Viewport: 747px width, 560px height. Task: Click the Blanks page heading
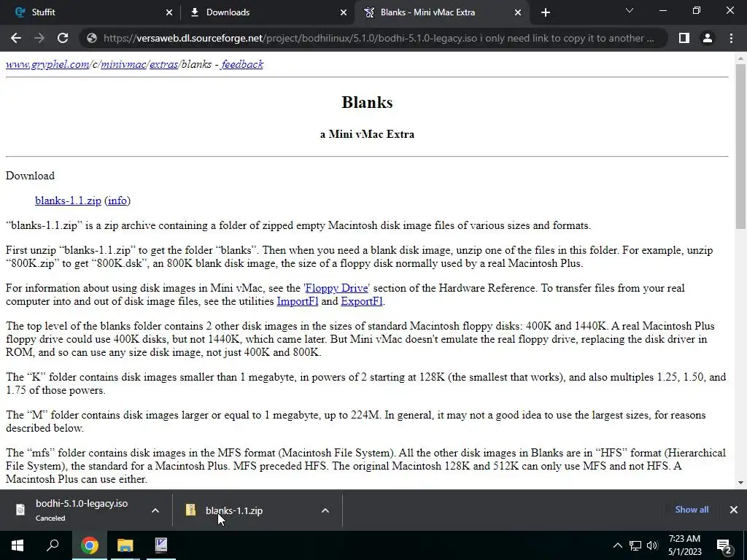click(x=367, y=102)
